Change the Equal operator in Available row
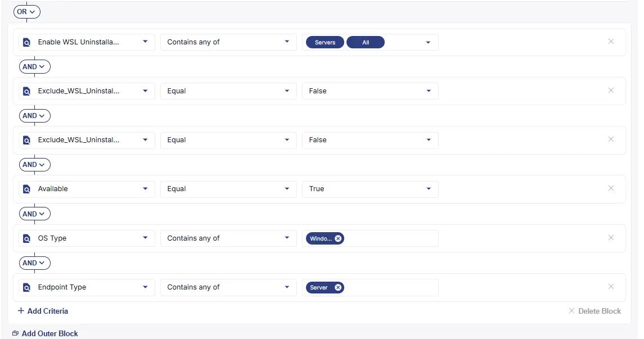The height and width of the screenshot is (339, 644). 228,189
